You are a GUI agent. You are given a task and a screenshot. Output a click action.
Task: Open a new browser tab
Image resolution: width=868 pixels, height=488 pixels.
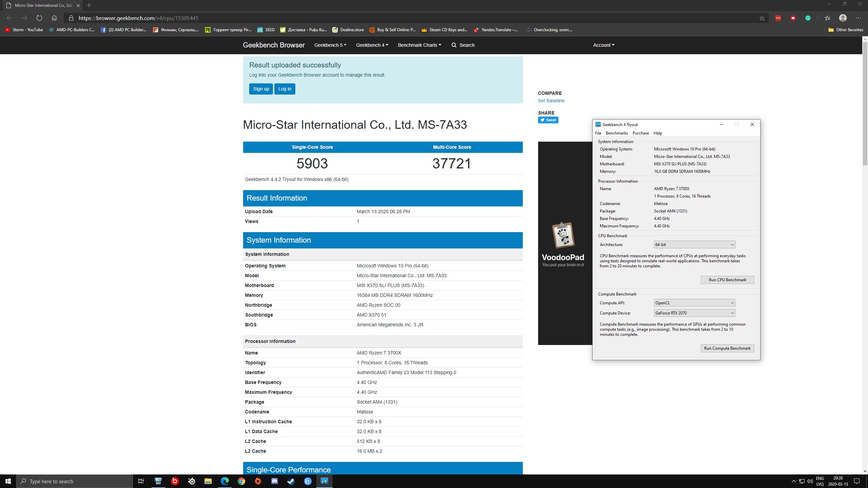tap(89, 5)
